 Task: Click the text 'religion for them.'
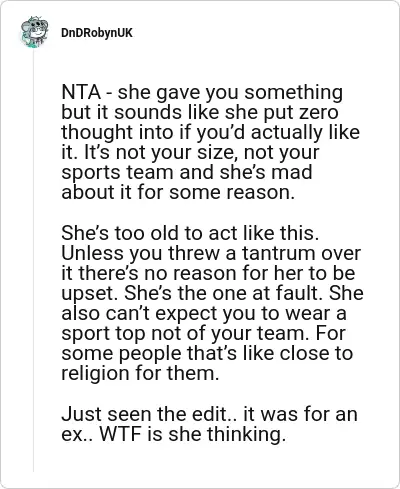[140, 373]
